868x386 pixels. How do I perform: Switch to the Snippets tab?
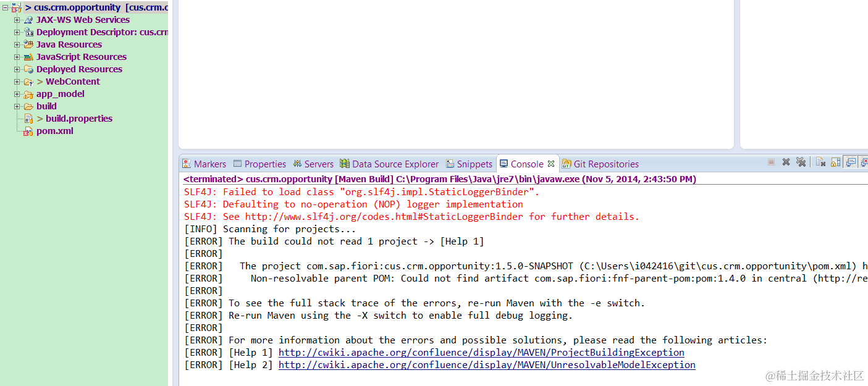[469, 164]
